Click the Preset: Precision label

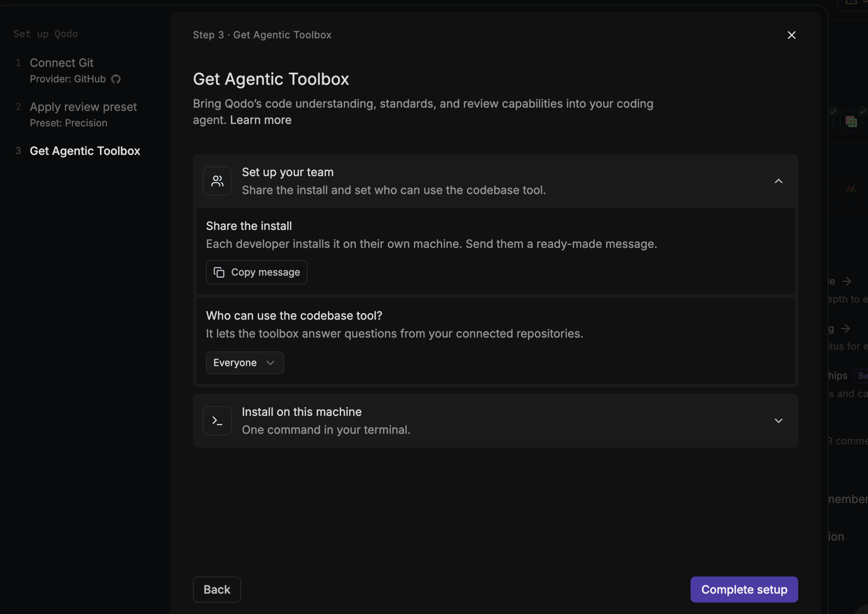click(x=69, y=123)
